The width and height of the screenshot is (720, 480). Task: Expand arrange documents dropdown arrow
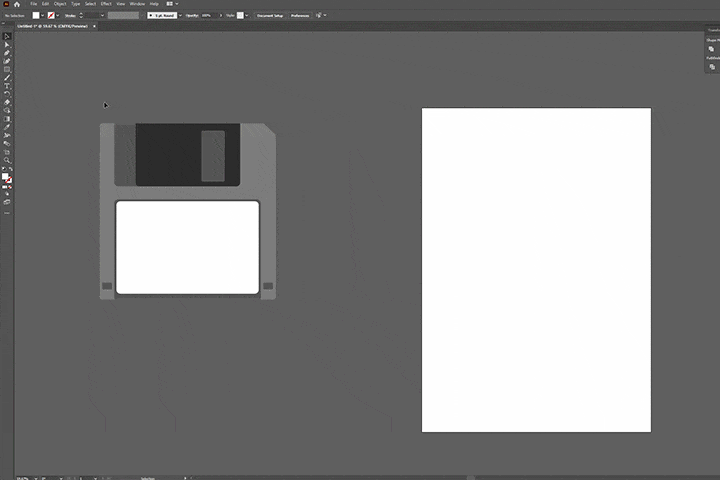click(x=177, y=4)
